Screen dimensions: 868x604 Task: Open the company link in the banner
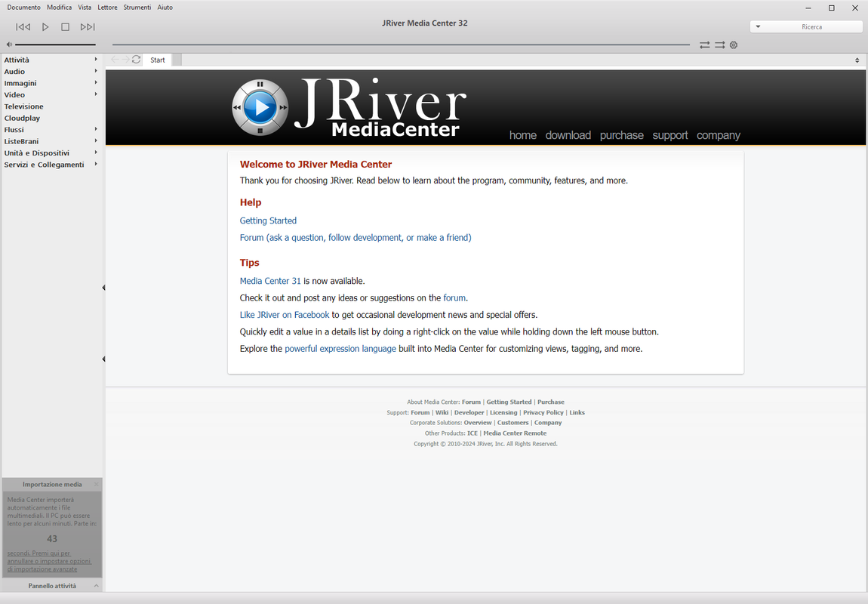[x=718, y=135]
